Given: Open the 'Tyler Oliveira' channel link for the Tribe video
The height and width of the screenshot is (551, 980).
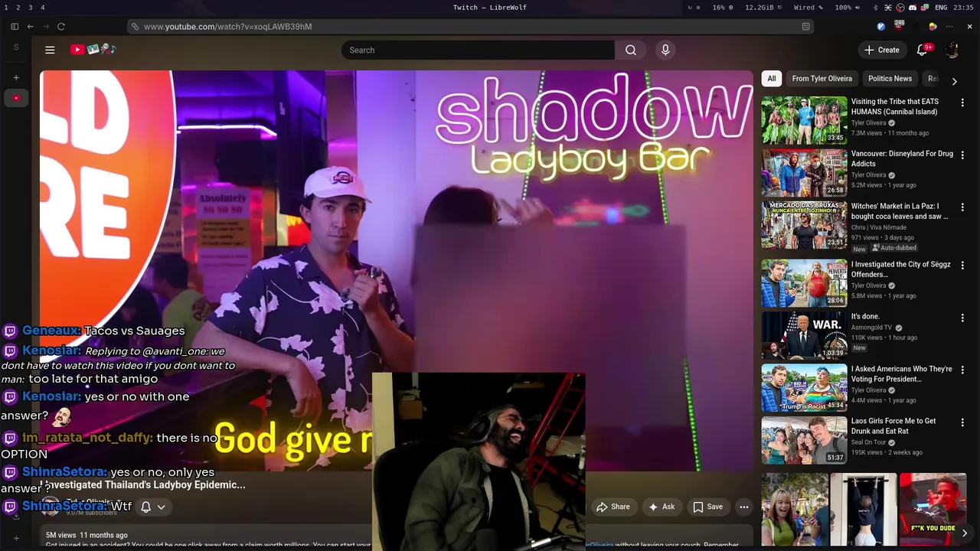Looking at the screenshot, I should click(x=868, y=123).
